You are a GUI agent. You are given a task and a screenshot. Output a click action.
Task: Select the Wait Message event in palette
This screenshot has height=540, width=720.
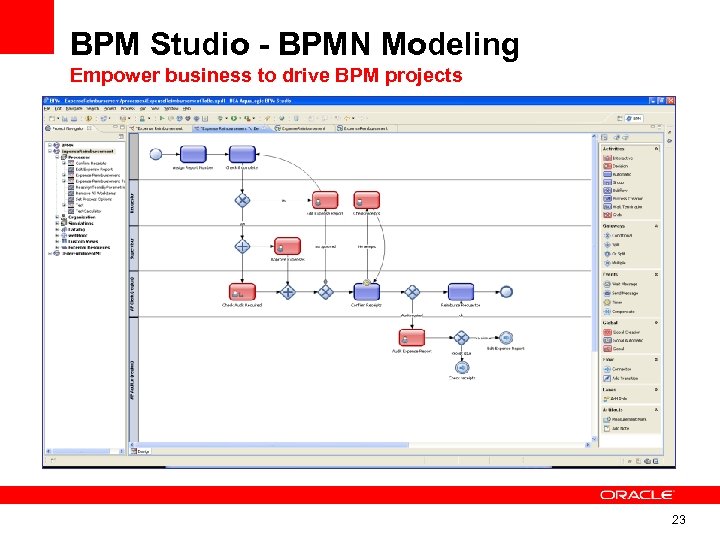[621, 284]
